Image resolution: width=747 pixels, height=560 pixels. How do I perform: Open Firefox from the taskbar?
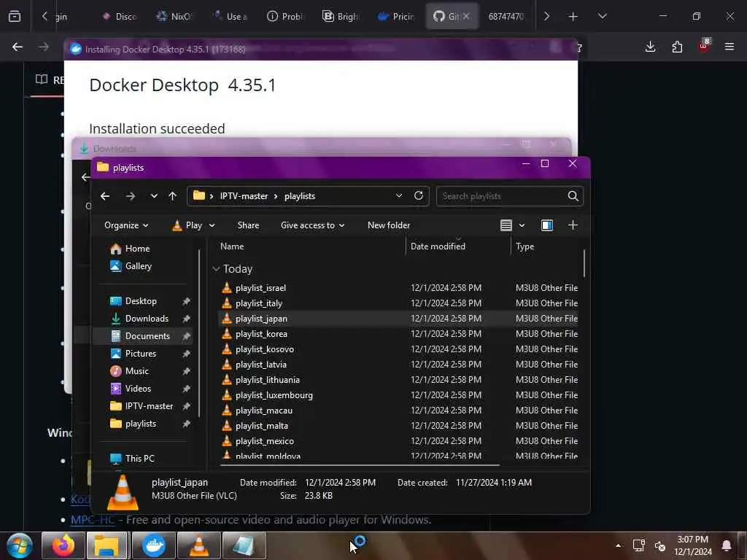[x=63, y=545]
